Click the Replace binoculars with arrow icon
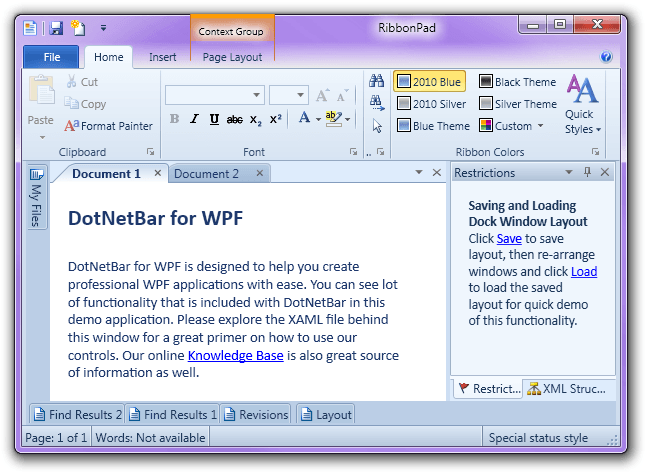Image resolution: width=646 pixels, height=472 pixels. [x=377, y=103]
